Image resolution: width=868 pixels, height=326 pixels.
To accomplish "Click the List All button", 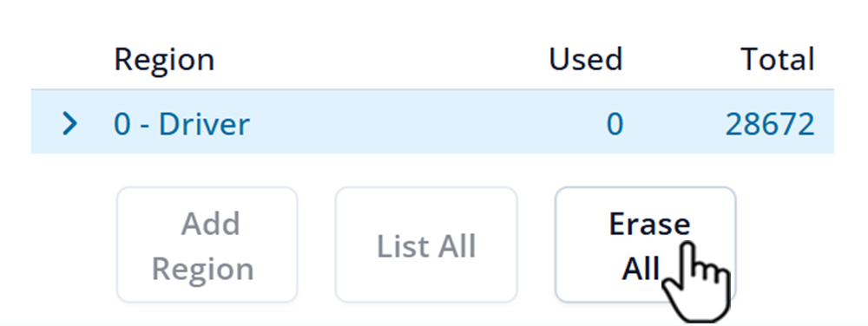I will pyautogui.click(x=426, y=244).
